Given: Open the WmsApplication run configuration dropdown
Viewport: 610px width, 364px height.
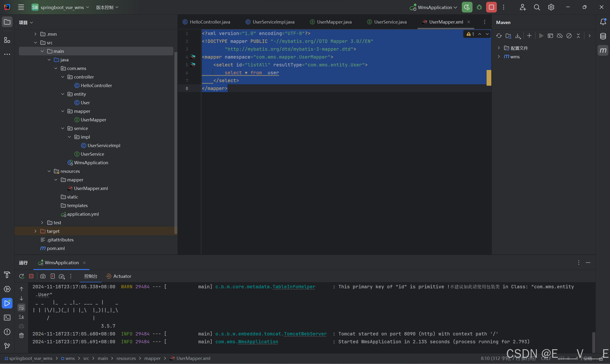Looking at the screenshot, I should [x=434, y=7].
